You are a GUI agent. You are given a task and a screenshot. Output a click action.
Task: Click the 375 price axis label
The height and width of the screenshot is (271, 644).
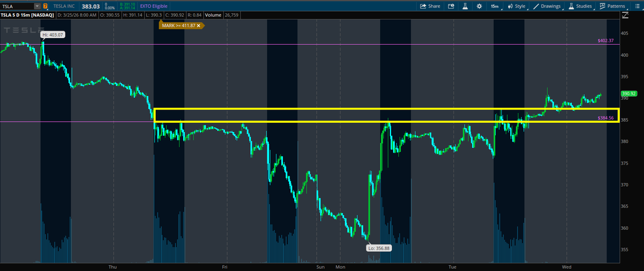626,163
